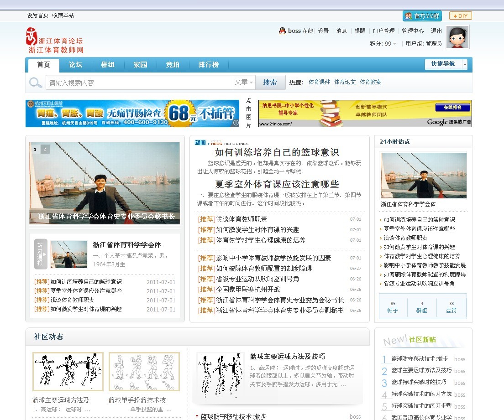Click hot search term 体育课件
The height and width of the screenshot is (420, 504).
point(319,82)
